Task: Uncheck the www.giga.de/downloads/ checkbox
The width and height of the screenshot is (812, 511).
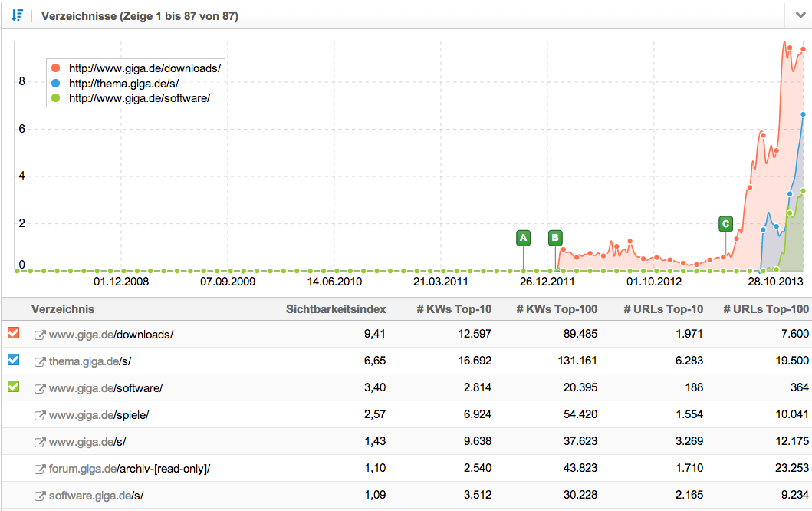Action: 13,333
